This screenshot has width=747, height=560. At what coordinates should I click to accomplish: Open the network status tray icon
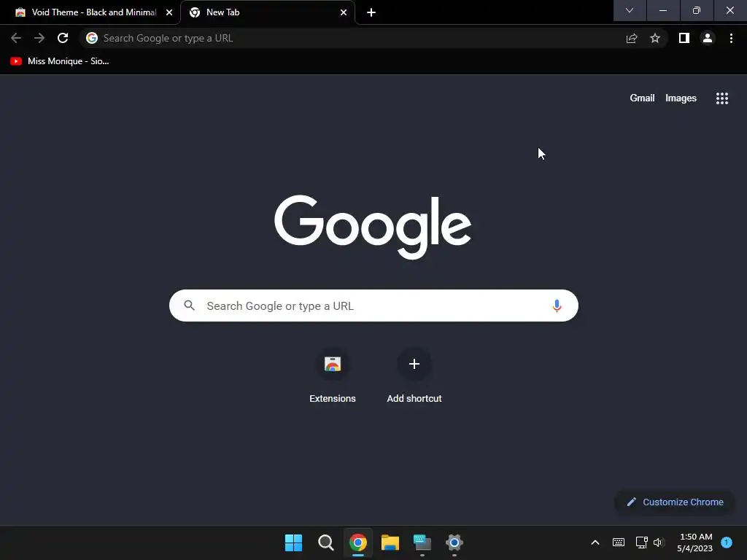pyautogui.click(x=641, y=542)
